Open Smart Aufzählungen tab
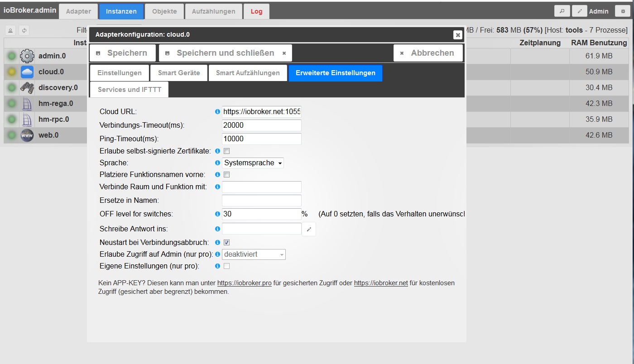 248,73
